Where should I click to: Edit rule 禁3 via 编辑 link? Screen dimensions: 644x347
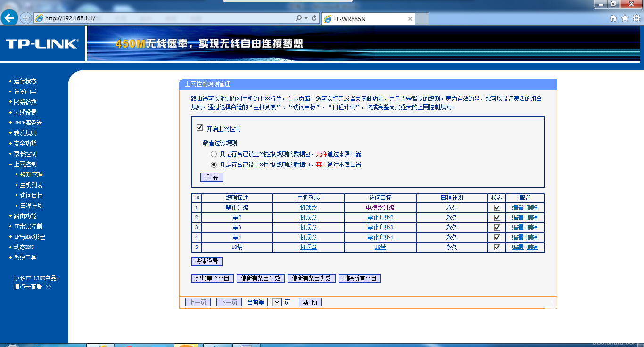click(x=518, y=227)
